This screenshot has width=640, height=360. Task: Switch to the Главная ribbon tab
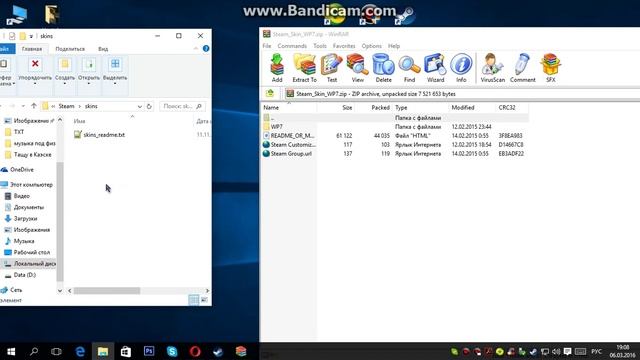32,49
